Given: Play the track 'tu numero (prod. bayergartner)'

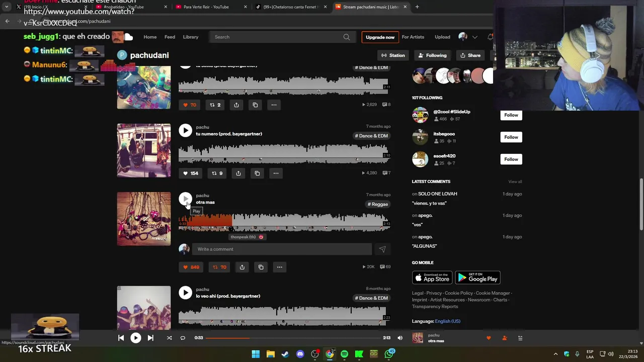Looking at the screenshot, I should pos(185,131).
